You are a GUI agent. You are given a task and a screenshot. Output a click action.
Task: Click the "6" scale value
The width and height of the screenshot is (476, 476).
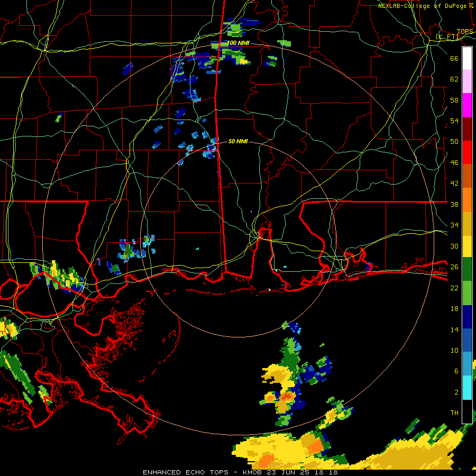(456, 371)
